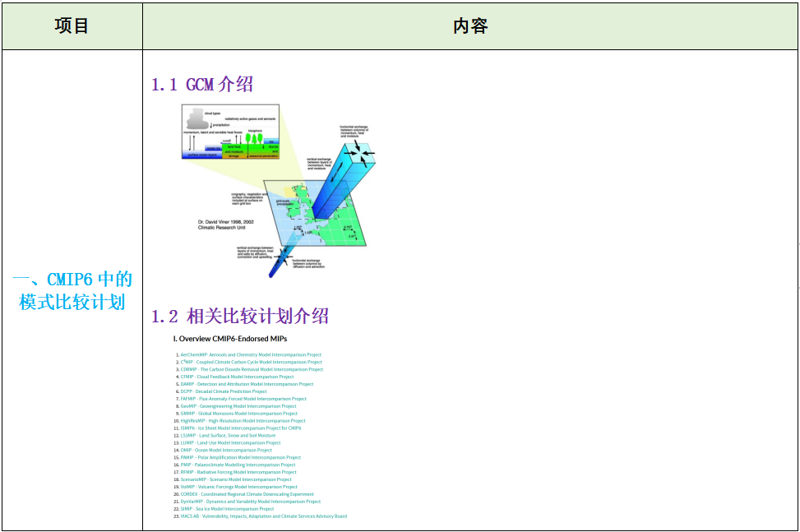Click the CMIP6 模式比较计划 row label
This screenshot has width=800, height=532.
(x=72, y=290)
